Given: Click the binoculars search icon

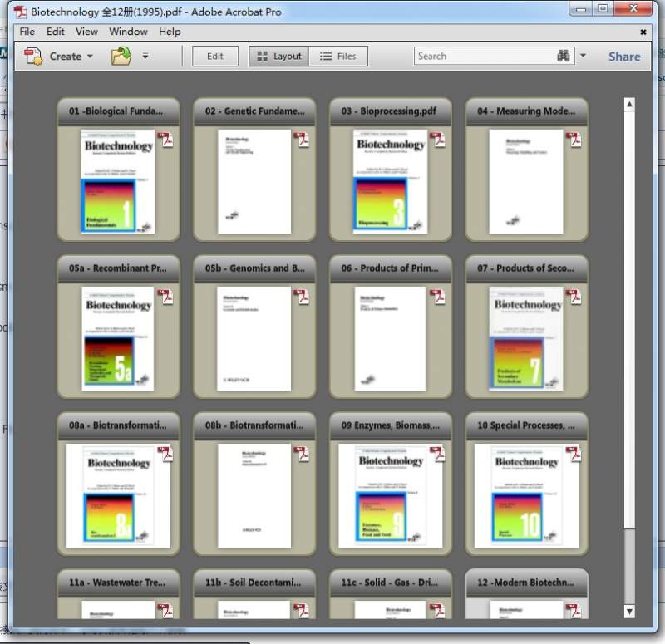Looking at the screenshot, I should click(564, 56).
